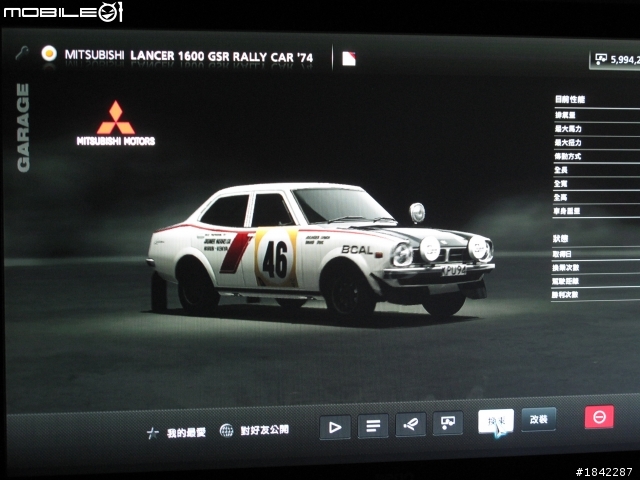Click the 取得日 row
The height and width of the screenshot is (480, 640).
596,254
